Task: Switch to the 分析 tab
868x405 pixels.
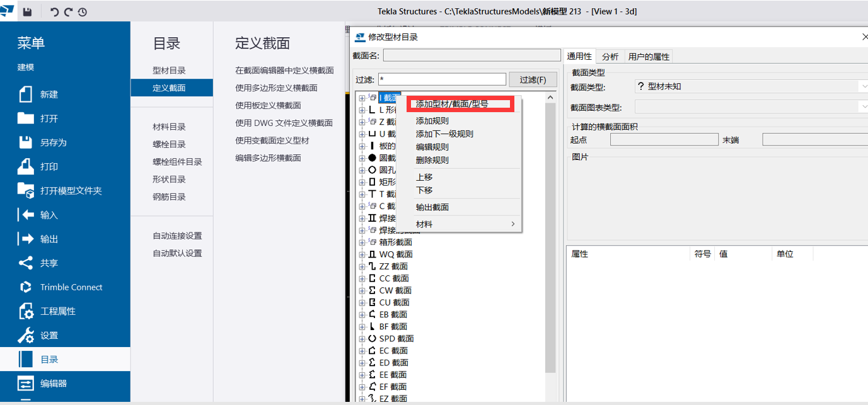Action: pyautogui.click(x=610, y=57)
